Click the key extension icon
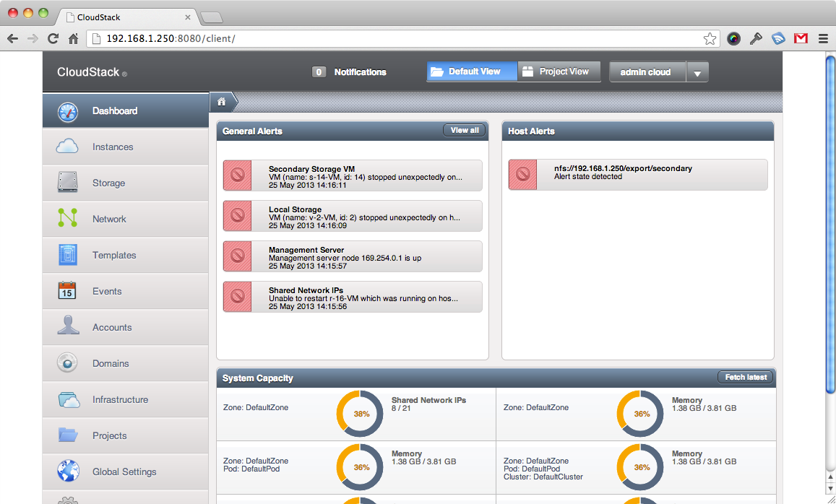The height and width of the screenshot is (504, 836). [x=756, y=38]
